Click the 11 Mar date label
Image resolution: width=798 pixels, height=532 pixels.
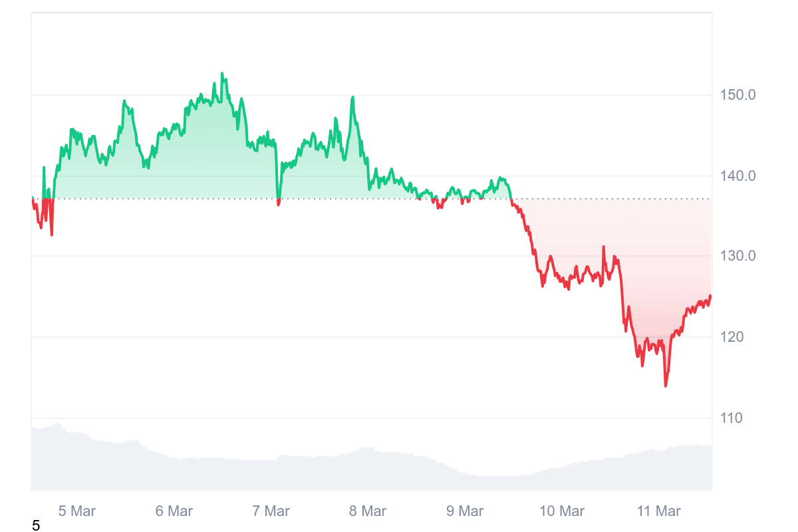[x=659, y=511]
